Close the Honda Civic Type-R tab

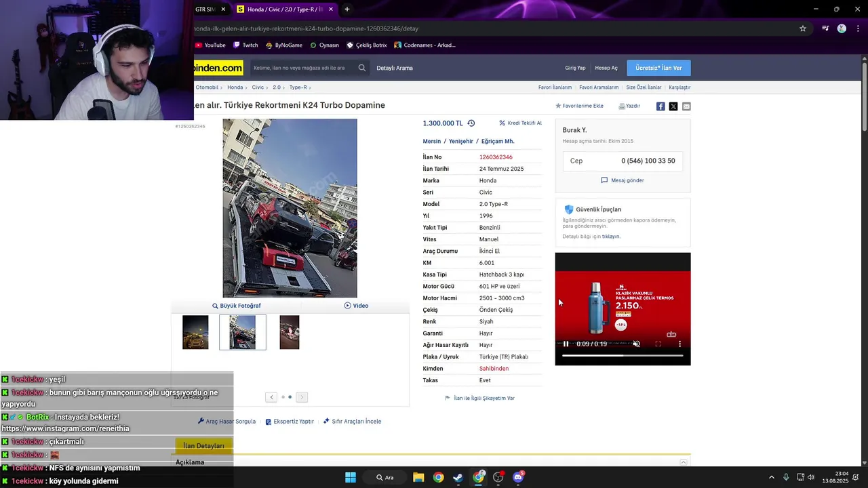[x=332, y=9]
